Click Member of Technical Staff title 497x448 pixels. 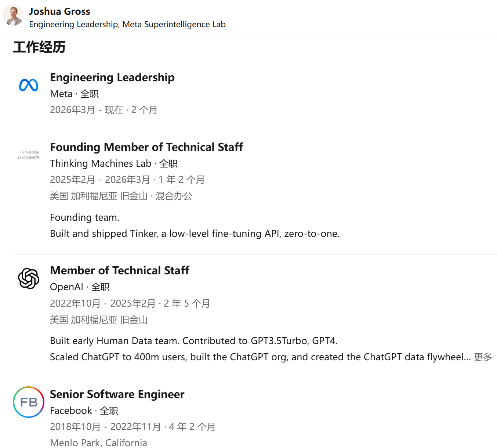click(119, 271)
